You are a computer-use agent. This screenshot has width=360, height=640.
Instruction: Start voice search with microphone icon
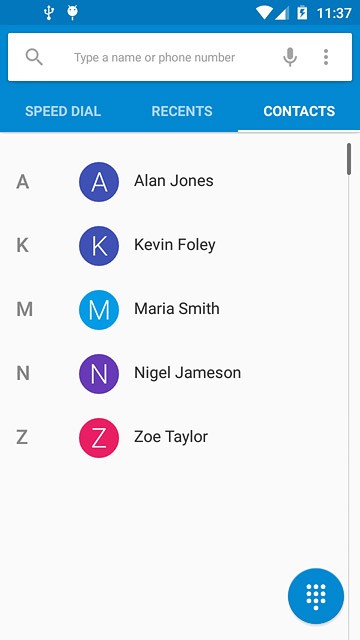tap(290, 57)
